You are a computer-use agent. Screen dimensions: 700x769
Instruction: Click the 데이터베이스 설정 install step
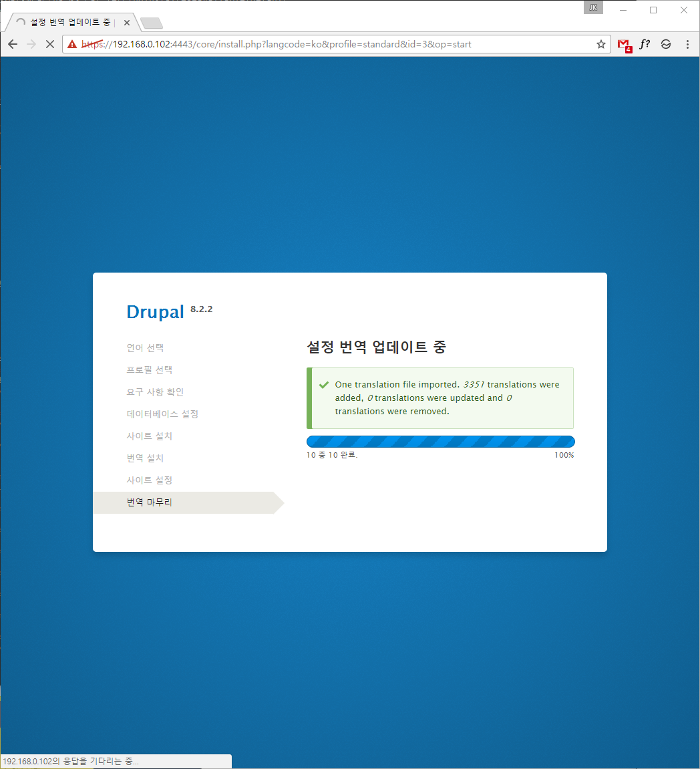click(162, 414)
